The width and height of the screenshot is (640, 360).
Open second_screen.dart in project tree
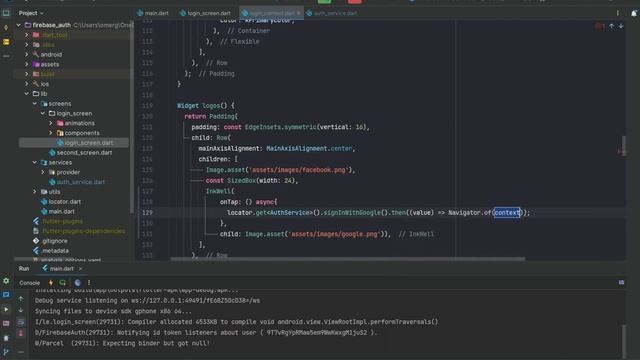84,153
